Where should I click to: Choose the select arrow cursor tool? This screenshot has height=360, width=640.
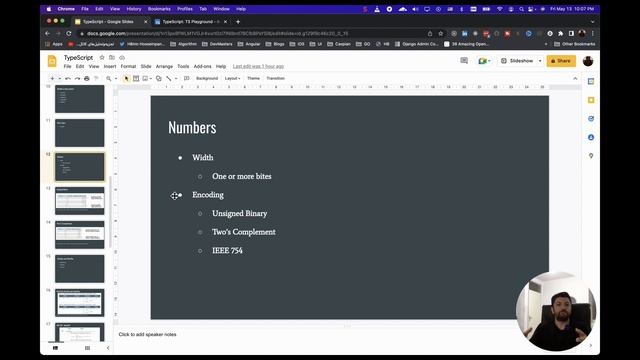click(x=127, y=78)
